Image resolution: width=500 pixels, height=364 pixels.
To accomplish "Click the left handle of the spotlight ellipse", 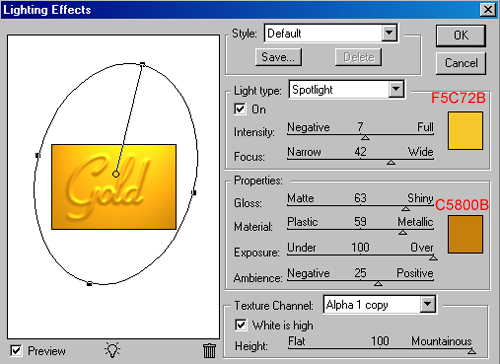I will coord(38,155).
